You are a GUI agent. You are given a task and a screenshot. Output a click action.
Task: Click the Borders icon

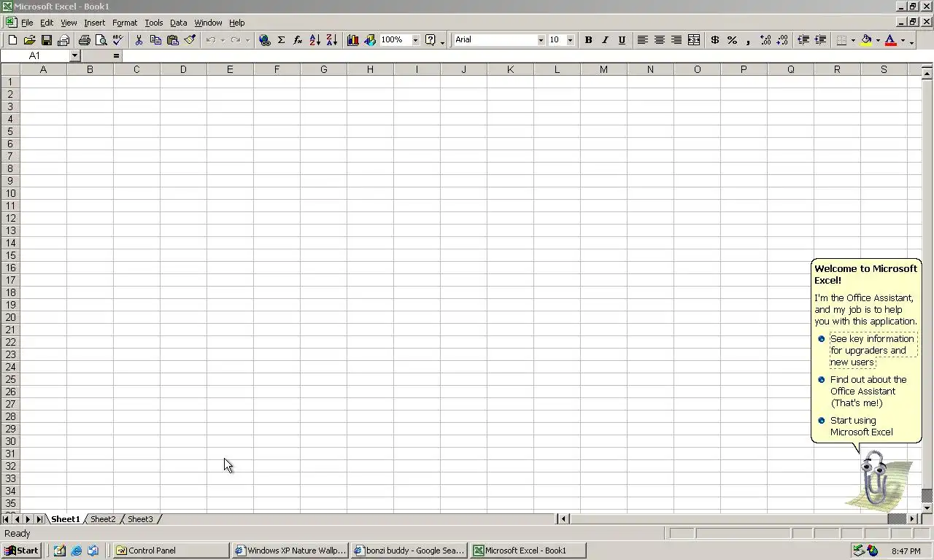[x=841, y=40]
